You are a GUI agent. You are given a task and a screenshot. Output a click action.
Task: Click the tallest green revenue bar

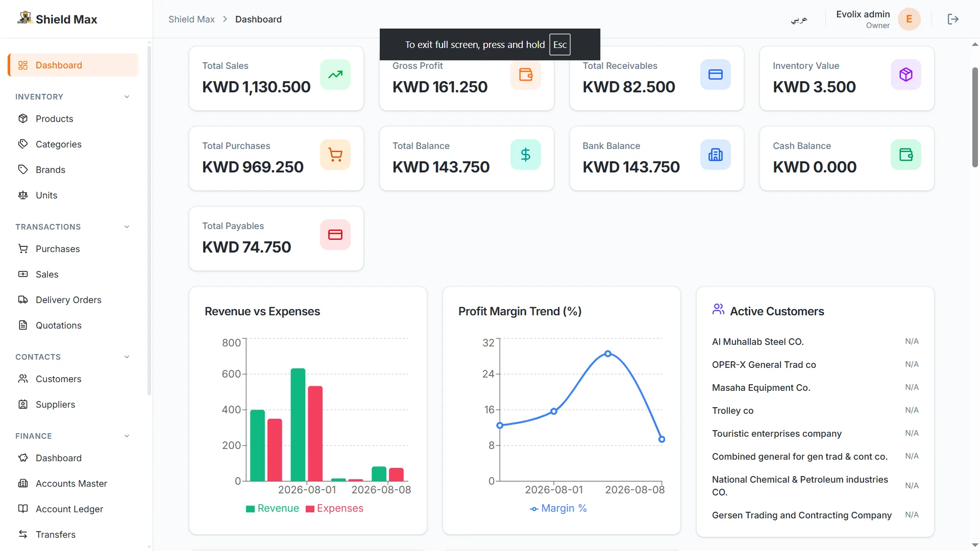click(x=298, y=424)
